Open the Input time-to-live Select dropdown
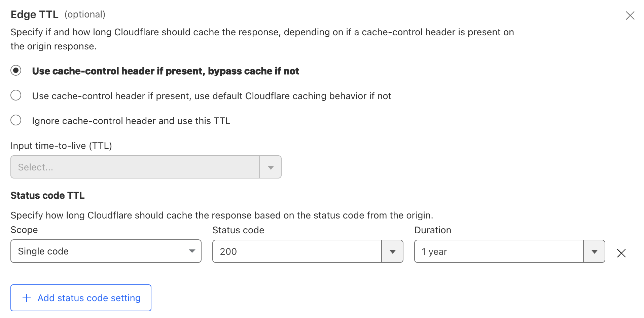This screenshot has height=318, width=644. (x=145, y=167)
